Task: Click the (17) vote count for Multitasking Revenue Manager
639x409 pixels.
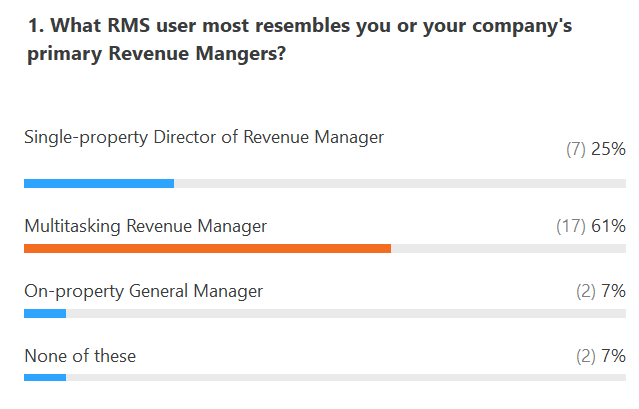Action: (570, 227)
